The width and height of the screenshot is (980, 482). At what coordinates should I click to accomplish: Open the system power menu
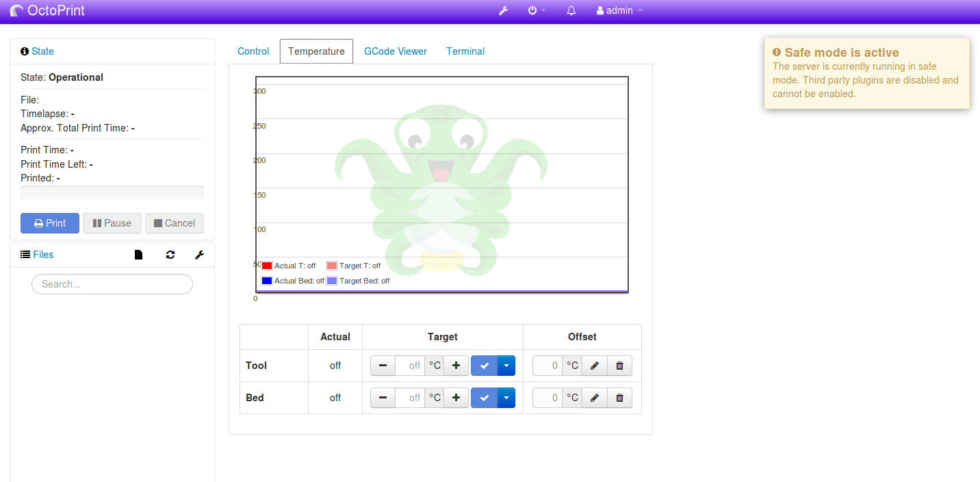pyautogui.click(x=537, y=11)
